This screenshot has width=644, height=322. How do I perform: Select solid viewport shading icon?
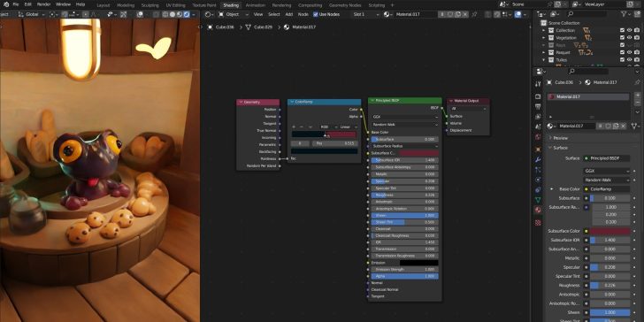(172, 14)
